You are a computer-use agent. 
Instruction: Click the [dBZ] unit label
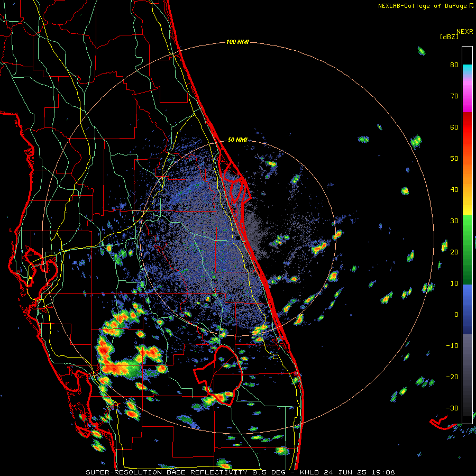coord(449,36)
